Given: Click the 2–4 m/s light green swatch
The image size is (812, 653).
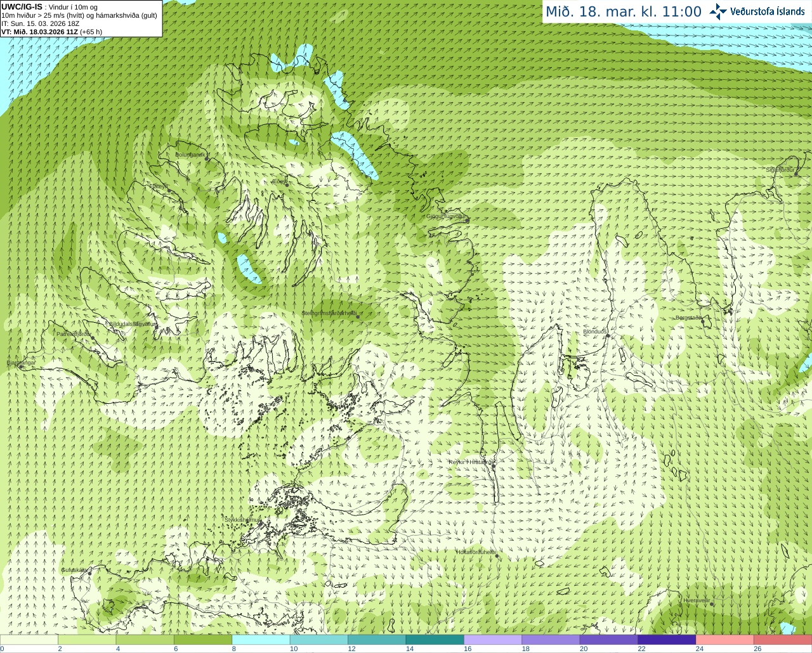Looking at the screenshot, I should [x=87, y=640].
